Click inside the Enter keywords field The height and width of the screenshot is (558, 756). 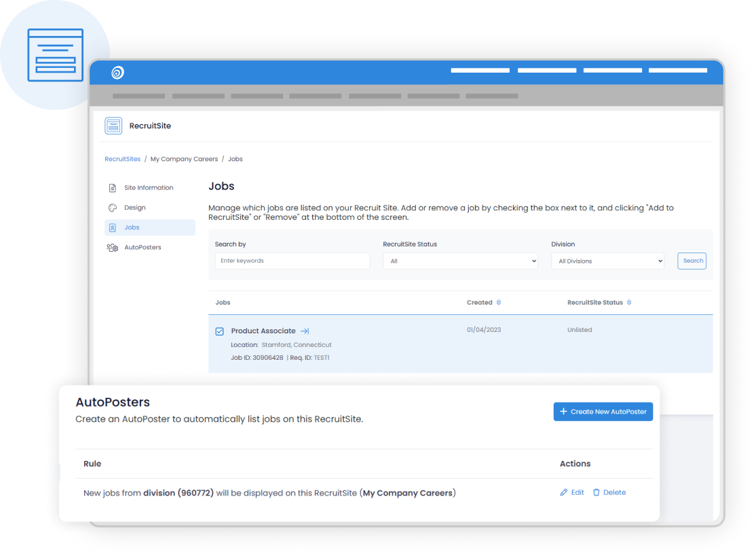pyautogui.click(x=292, y=261)
